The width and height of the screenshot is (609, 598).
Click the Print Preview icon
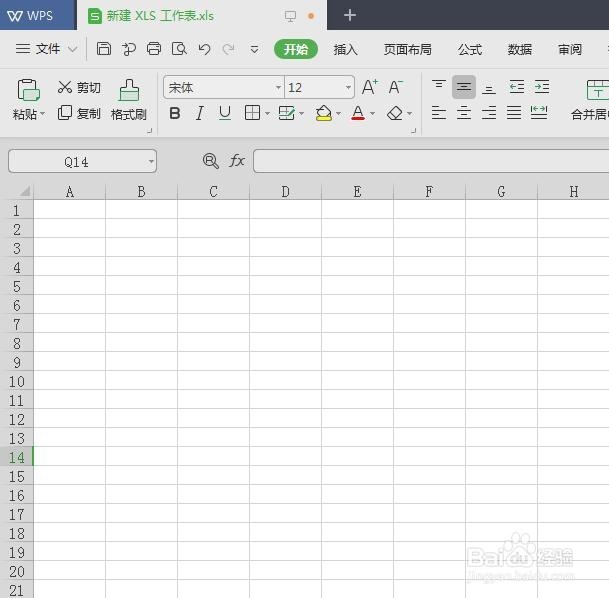click(179, 49)
